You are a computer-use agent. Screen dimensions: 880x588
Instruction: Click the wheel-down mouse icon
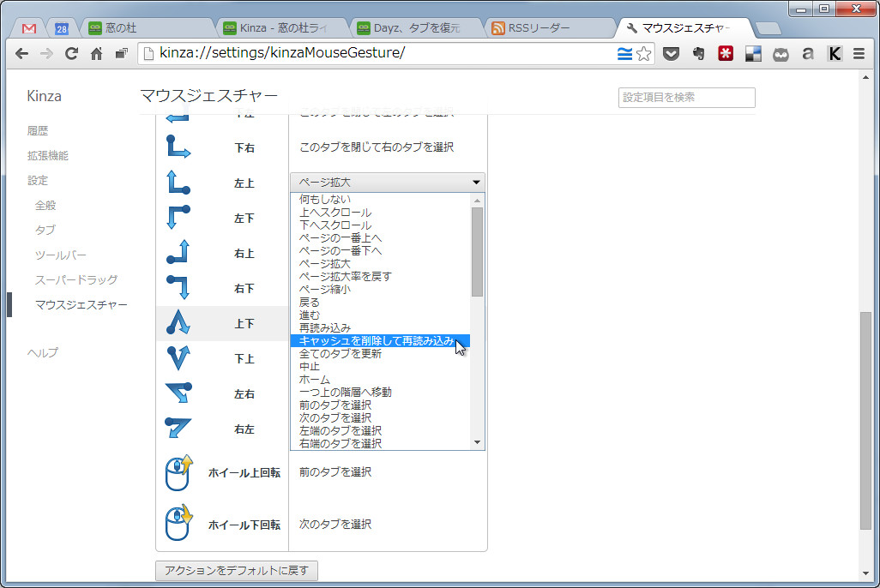pos(178,523)
